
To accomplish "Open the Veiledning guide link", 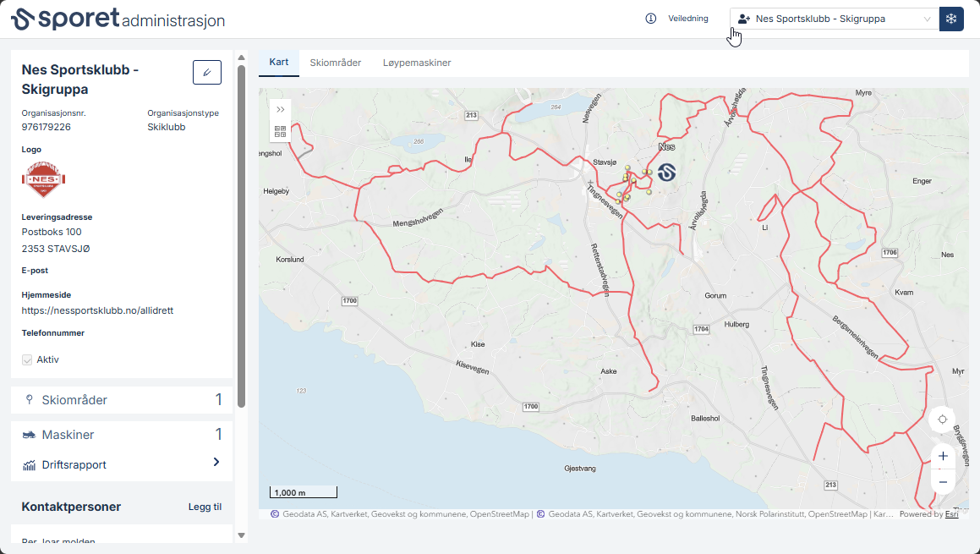I will pyautogui.click(x=688, y=19).
